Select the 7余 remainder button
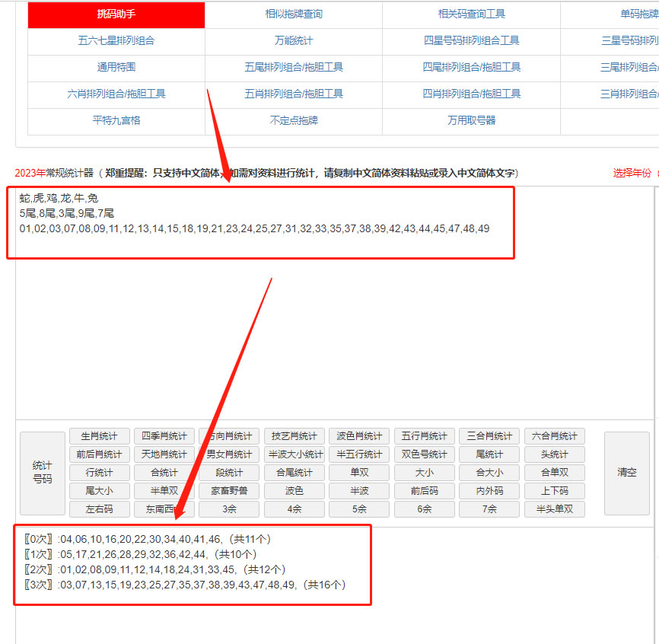The height and width of the screenshot is (644, 659). click(x=489, y=509)
